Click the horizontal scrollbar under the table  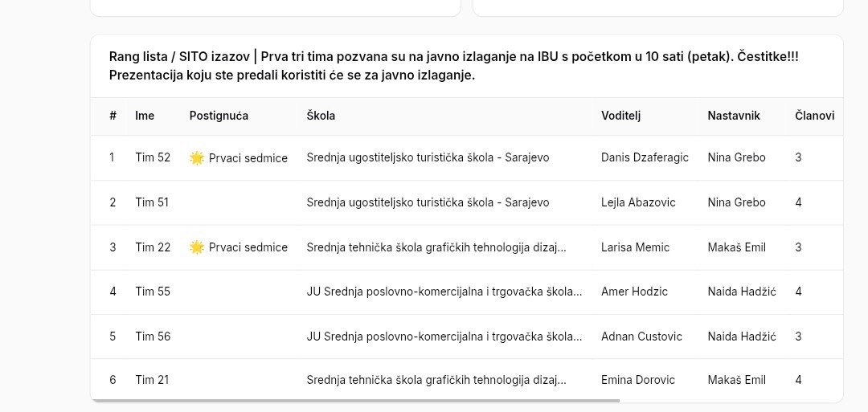click(355, 400)
